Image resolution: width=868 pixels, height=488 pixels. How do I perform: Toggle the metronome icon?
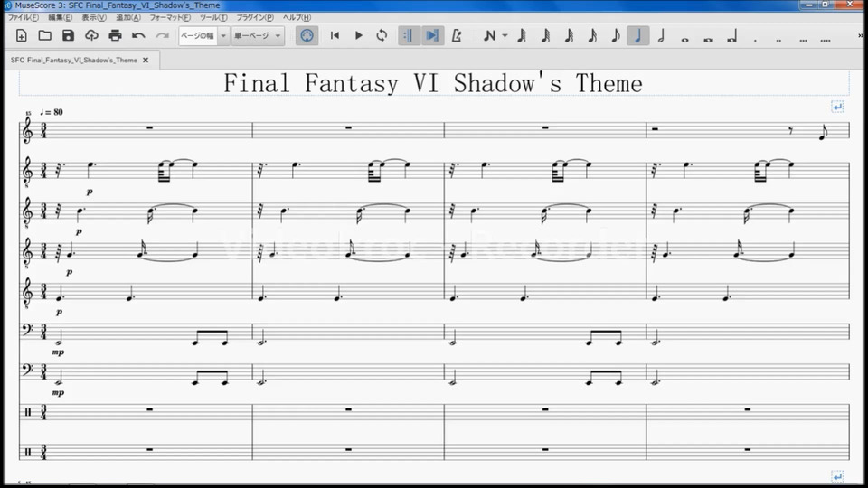pyautogui.click(x=456, y=36)
